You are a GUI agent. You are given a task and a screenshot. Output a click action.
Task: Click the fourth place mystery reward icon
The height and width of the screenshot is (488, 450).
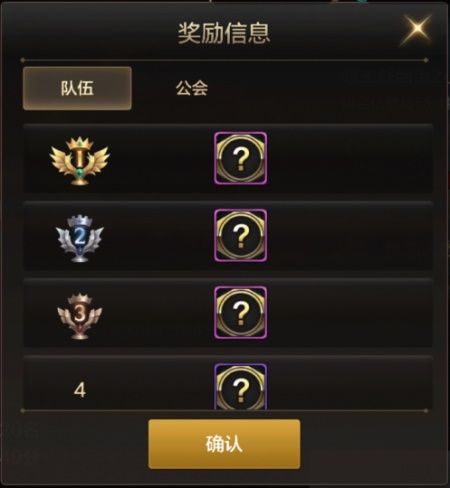pos(240,387)
